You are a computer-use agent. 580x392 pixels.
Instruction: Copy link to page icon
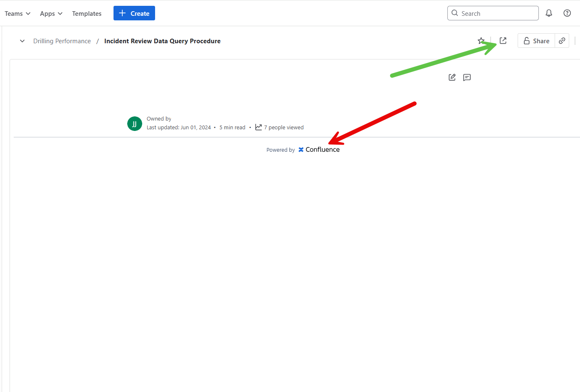562,41
